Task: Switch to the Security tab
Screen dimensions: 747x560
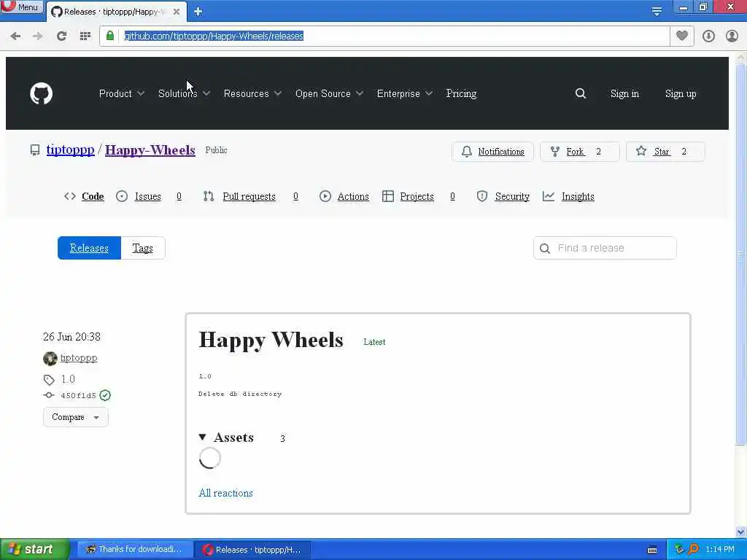Action: [503, 196]
